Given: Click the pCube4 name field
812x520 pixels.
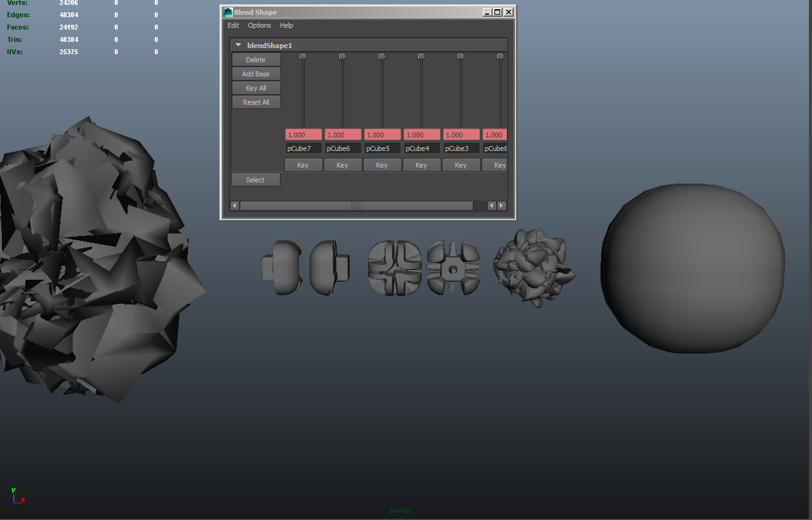Looking at the screenshot, I should 421,148.
